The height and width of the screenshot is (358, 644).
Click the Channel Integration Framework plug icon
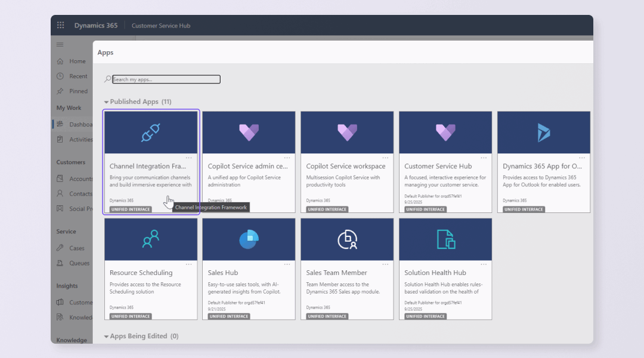[150, 132]
